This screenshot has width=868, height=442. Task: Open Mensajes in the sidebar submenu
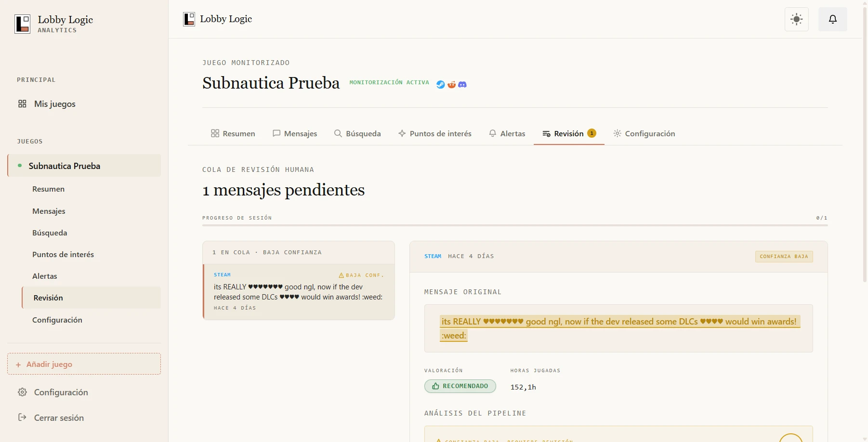click(x=92, y=211)
